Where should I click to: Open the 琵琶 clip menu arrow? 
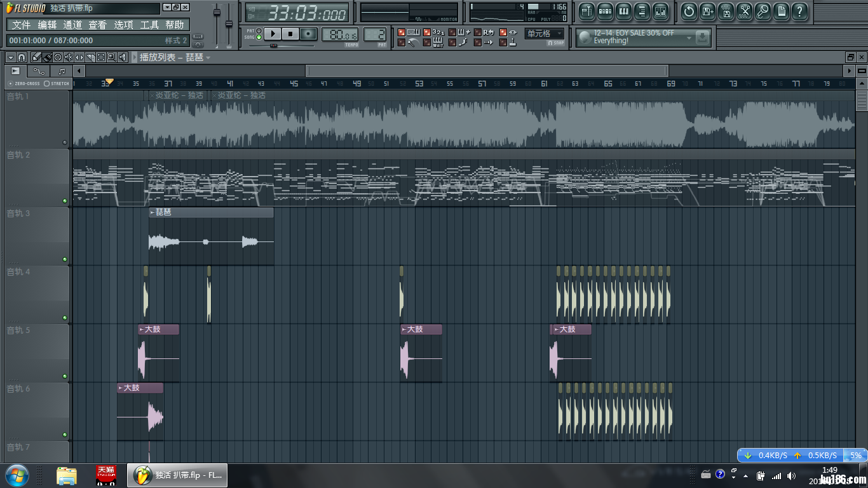153,212
